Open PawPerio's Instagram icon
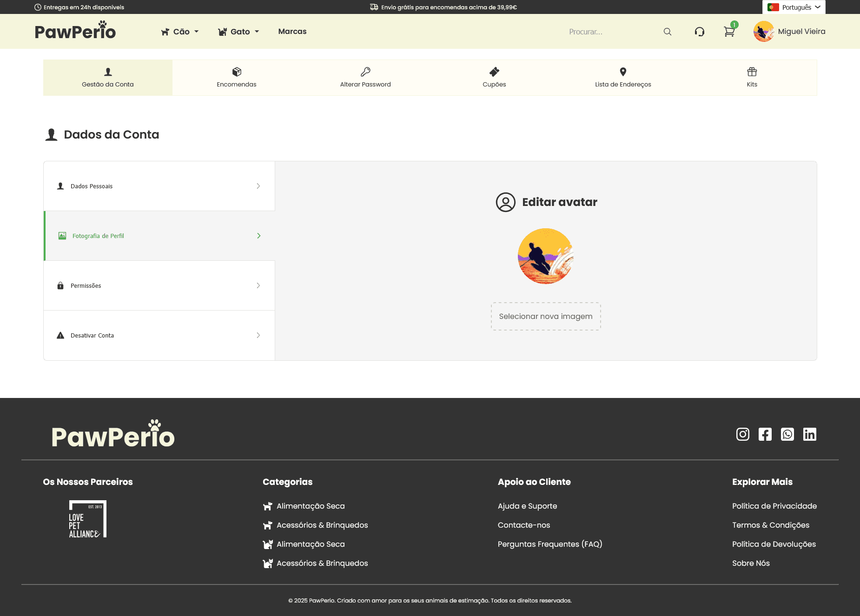This screenshot has height=616, width=860. 742,434
